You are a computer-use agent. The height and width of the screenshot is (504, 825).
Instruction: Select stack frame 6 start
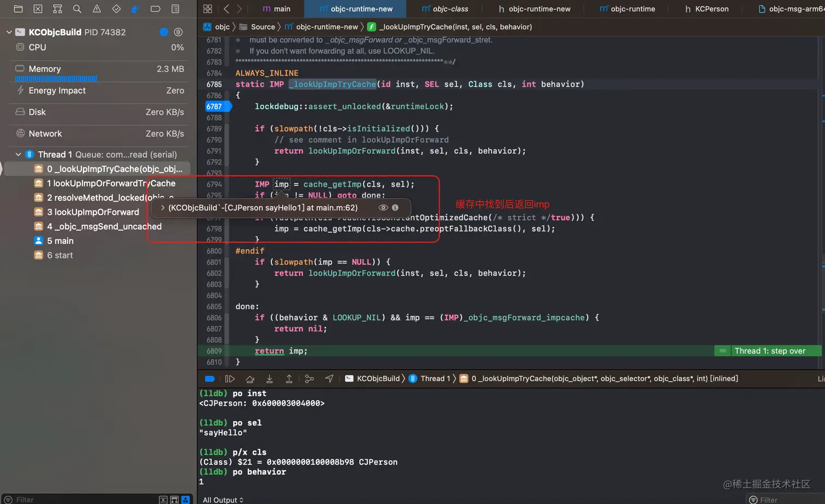coord(53,255)
